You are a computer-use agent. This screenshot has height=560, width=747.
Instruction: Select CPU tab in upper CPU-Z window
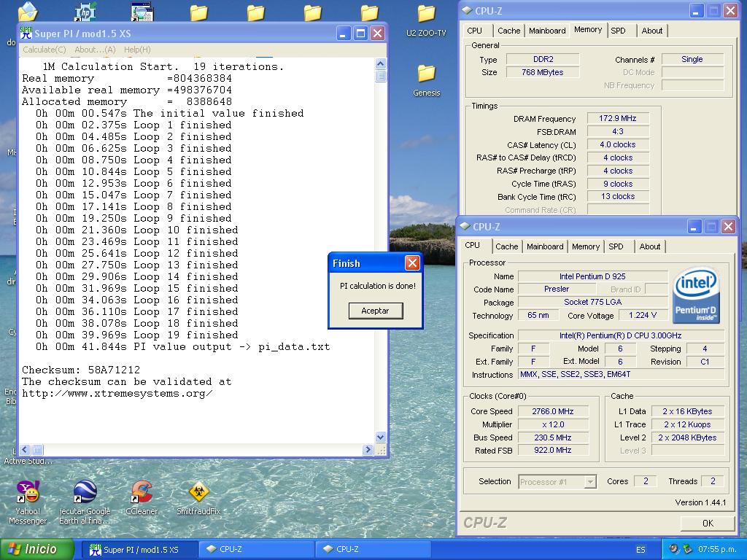(x=474, y=31)
